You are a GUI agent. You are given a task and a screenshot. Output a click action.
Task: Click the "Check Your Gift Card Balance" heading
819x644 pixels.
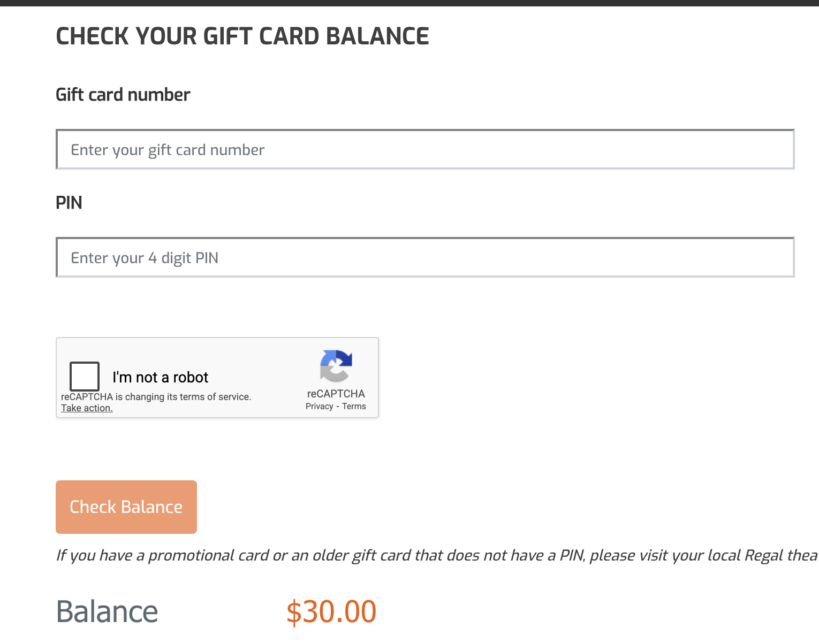(x=242, y=36)
